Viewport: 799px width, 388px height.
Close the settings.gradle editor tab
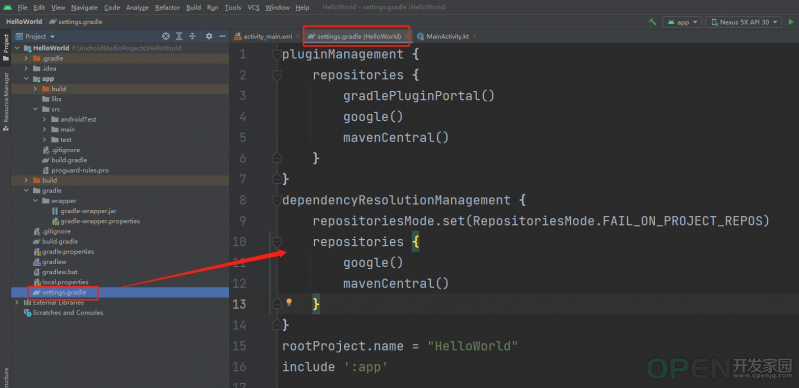pos(406,36)
